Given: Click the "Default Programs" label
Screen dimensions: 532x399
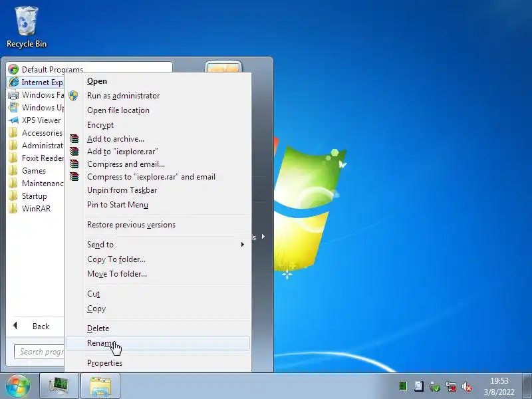Looking at the screenshot, I should click(53, 70).
